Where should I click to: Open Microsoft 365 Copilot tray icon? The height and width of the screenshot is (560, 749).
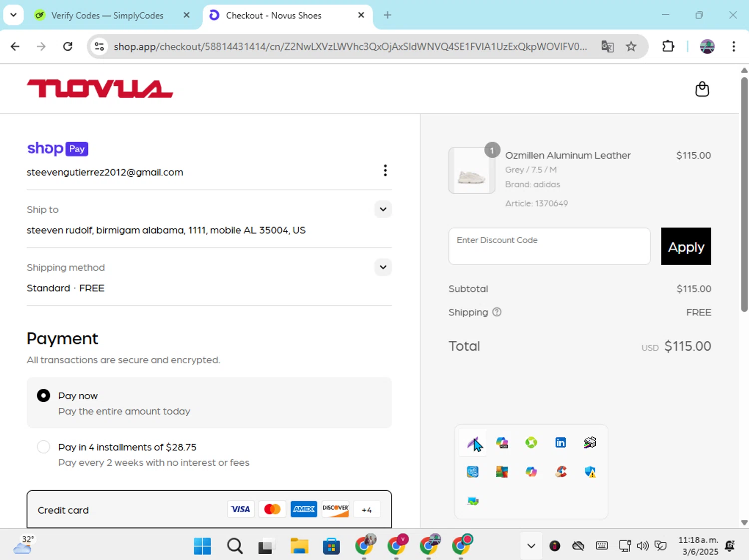[x=502, y=443]
